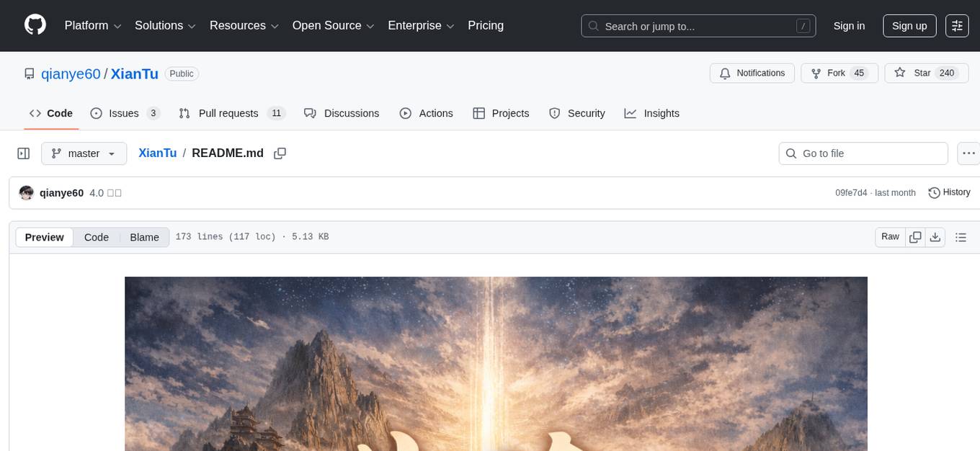Open the master branch selector
This screenshot has width=980, height=451.
84,153
